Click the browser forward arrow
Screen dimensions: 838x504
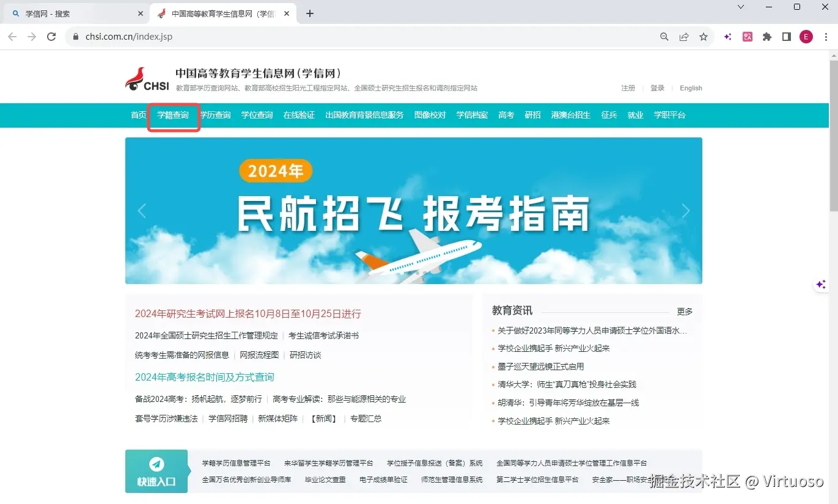(x=32, y=37)
